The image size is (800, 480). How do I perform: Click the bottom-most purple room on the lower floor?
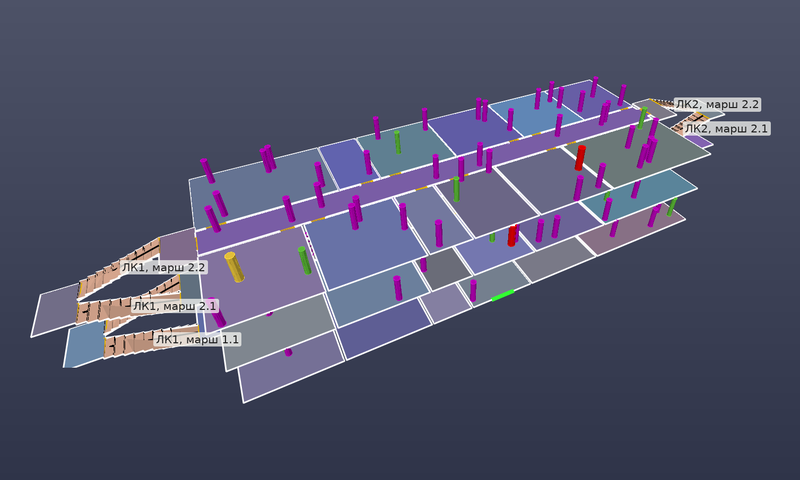point(291,366)
